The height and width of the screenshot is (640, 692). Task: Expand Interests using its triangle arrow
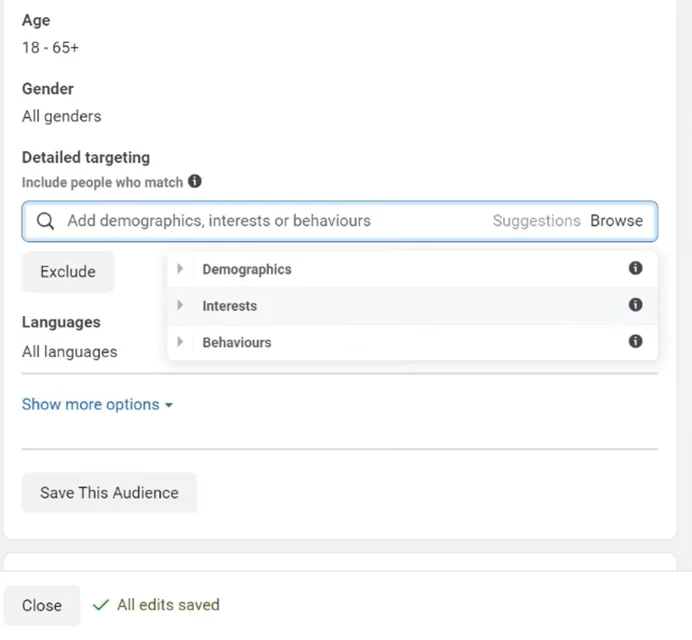[x=180, y=306]
